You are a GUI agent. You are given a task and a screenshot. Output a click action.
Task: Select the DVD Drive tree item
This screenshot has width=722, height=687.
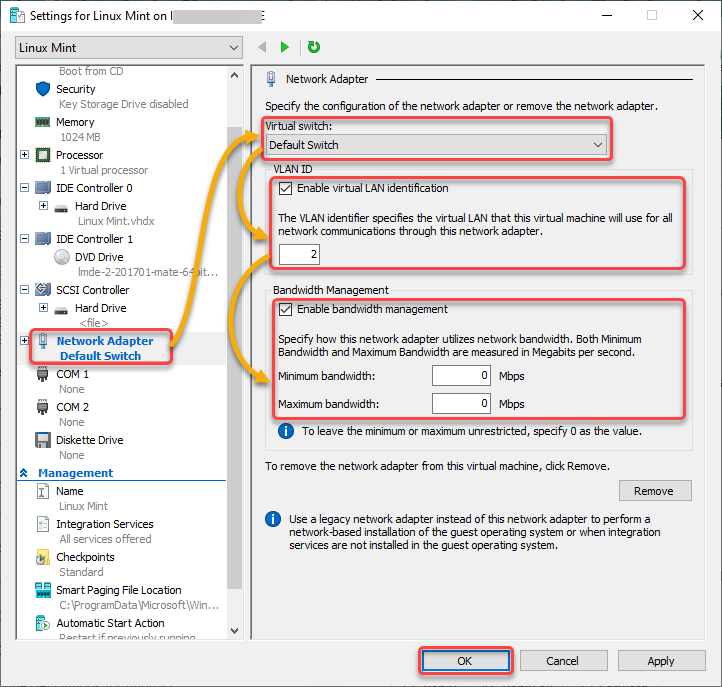click(x=99, y=257)
